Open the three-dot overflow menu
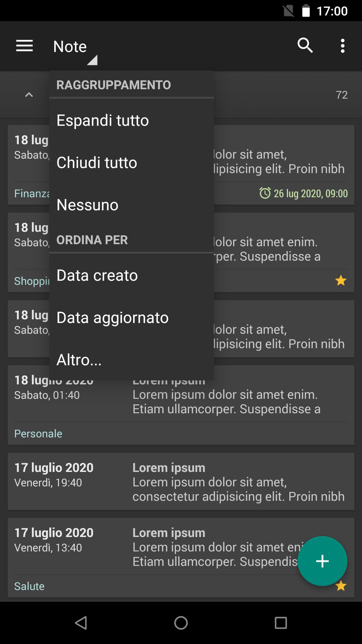Screen dimensions: 362x644 [342, 46]
